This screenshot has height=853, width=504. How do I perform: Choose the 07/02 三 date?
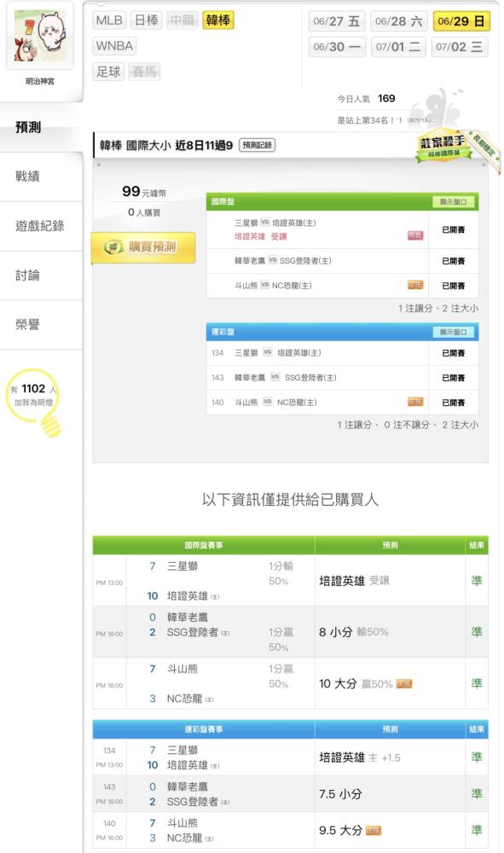[x=460, y=47]
